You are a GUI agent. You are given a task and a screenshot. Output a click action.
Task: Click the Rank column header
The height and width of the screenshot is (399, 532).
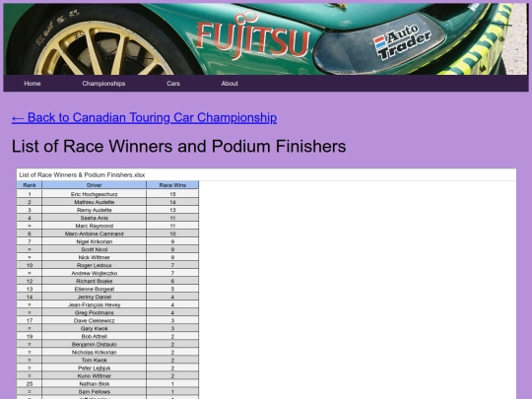(30, 185)
